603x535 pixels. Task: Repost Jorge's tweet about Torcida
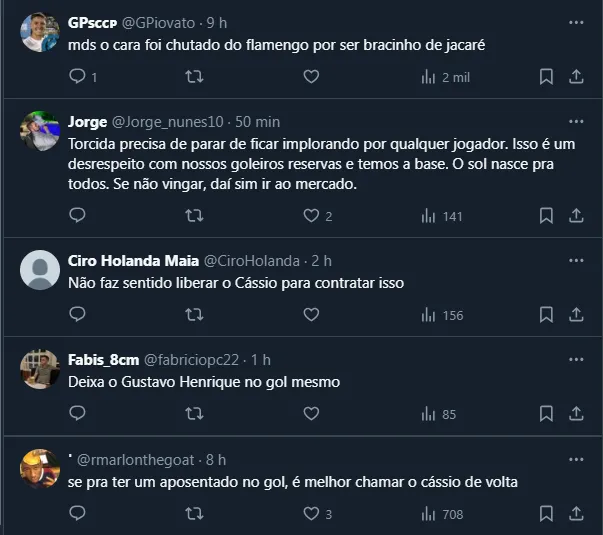(196, 215)
